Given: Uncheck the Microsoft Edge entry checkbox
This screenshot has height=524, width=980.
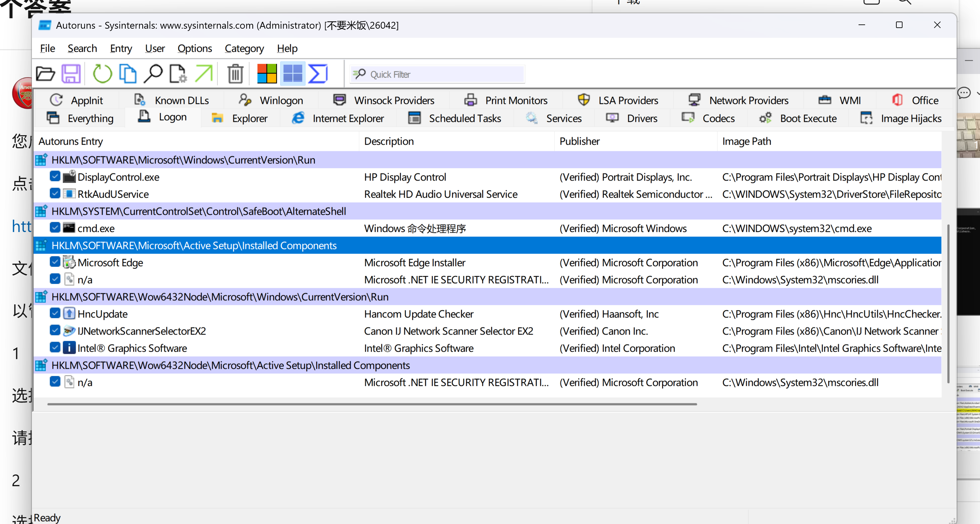Looking at the screenshot, I should [x=55, y=262].
